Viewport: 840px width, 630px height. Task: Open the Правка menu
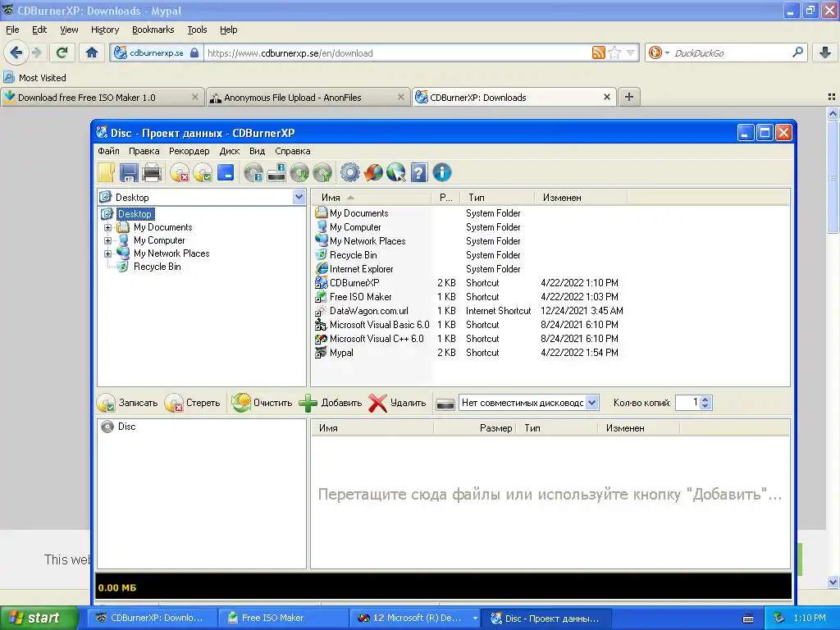coord(144,151)
